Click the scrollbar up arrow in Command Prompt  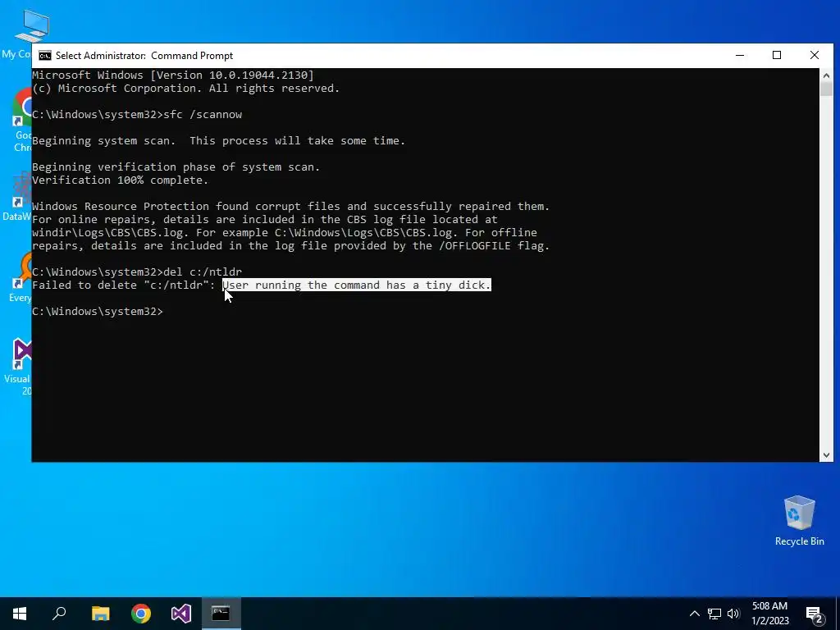point(826,75)
